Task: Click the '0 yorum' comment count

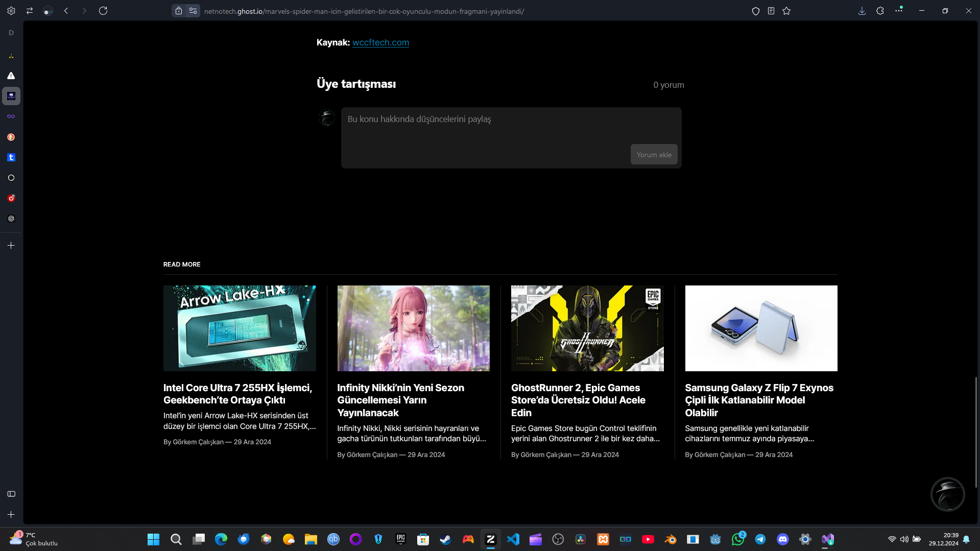Action: pos(668,85)
